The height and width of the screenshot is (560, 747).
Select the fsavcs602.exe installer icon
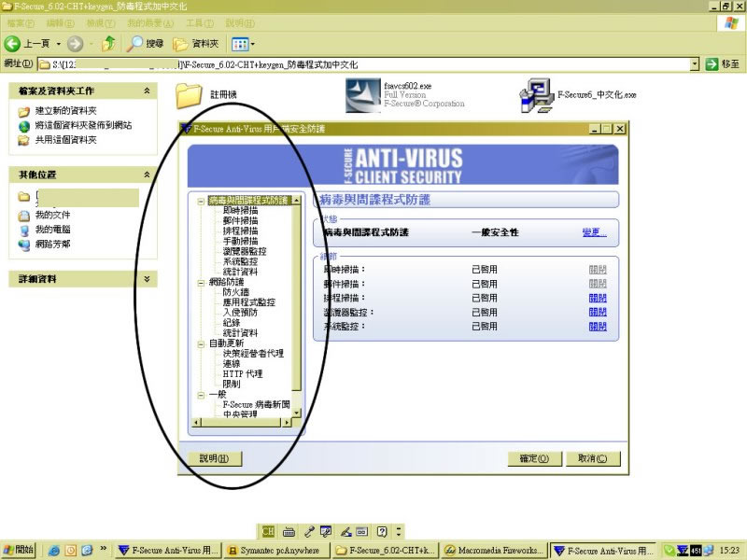coord(363,95)
